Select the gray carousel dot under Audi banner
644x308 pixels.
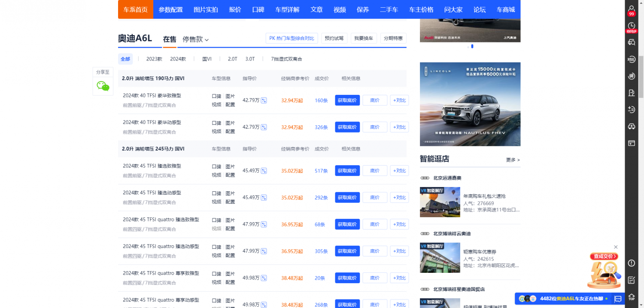(x=468, y=46)
